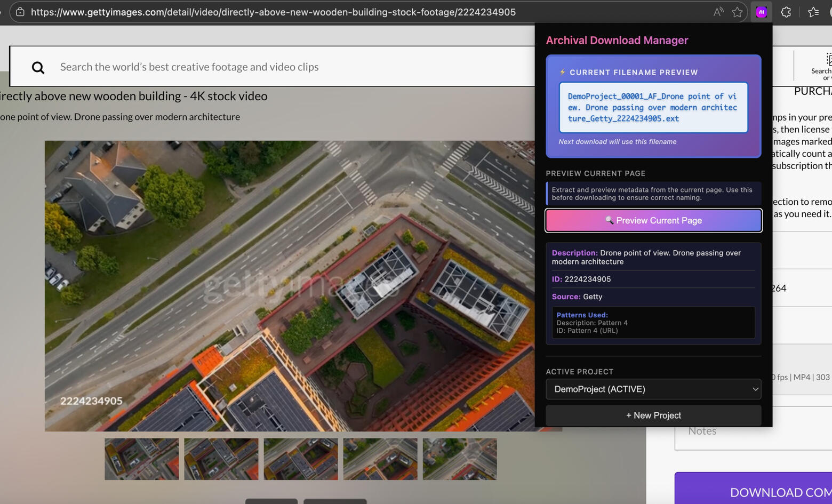Click the + New Project button
Image resolution: width=832 pixels, height=504 pixels.
point(653,415)
